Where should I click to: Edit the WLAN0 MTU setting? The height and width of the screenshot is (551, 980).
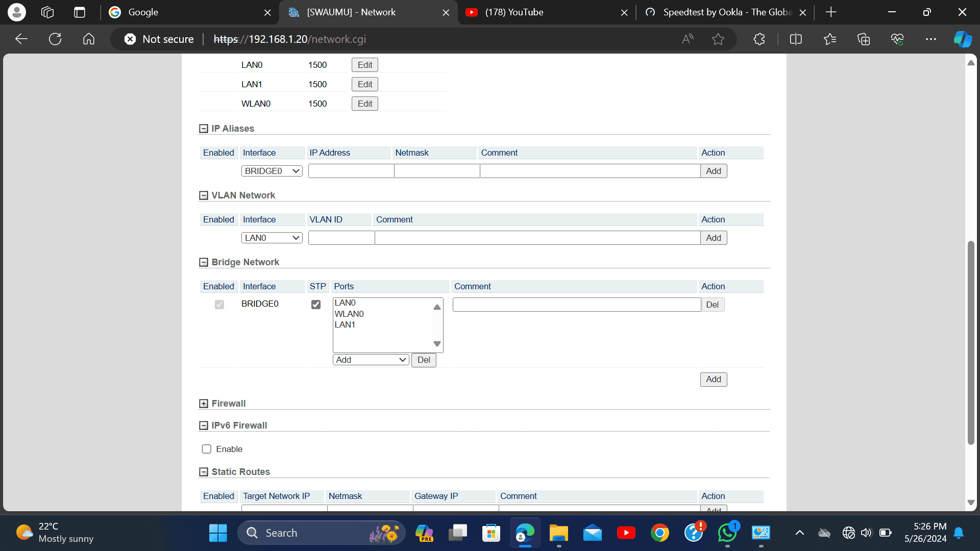click(x=365, y=104)
